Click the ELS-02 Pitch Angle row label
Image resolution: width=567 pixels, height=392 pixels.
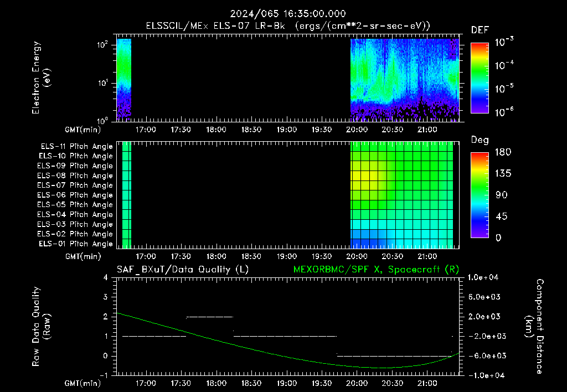click(x=75, y=234)
